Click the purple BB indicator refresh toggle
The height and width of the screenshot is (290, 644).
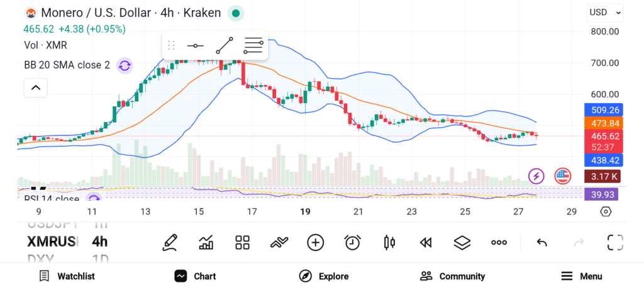coord(125,65)
